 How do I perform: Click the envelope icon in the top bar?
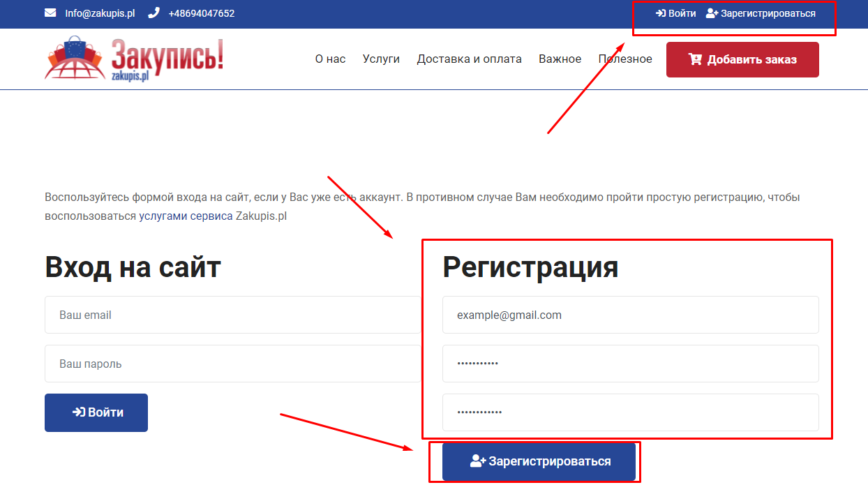(50, 13)
